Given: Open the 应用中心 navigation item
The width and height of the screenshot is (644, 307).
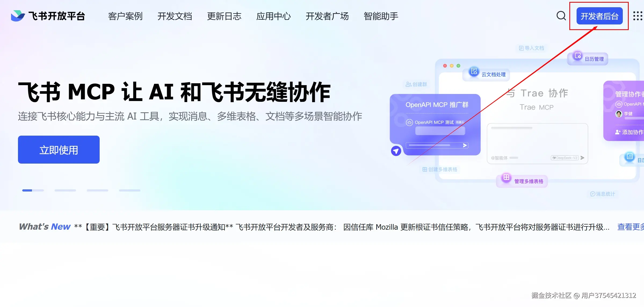Looking at the screenshot, I should click(274, 16).
